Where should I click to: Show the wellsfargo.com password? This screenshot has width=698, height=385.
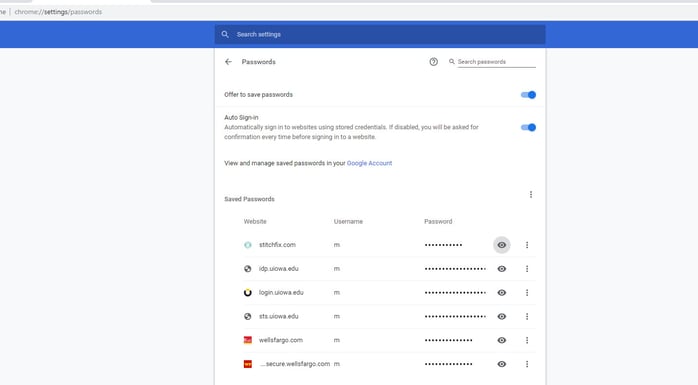tap(502, 340)
